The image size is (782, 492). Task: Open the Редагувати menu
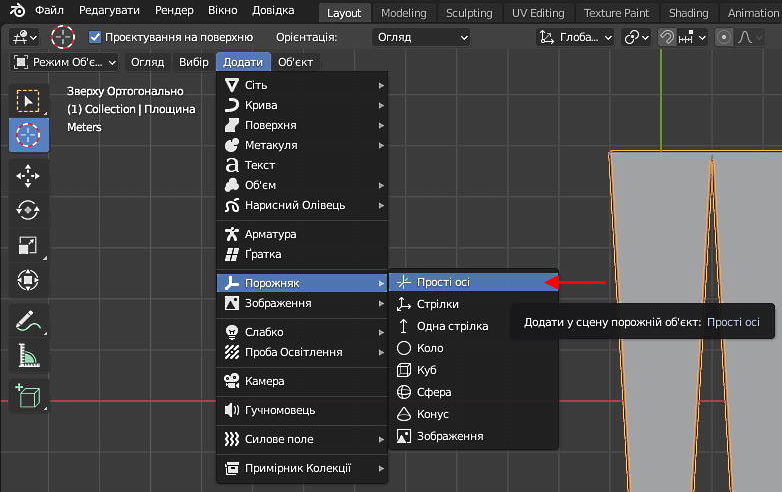(x=109, y=10)
